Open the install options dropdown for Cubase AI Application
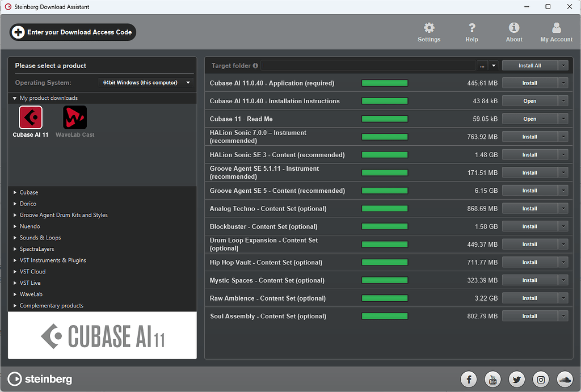The image size is (581, 392). coord(563,82)
